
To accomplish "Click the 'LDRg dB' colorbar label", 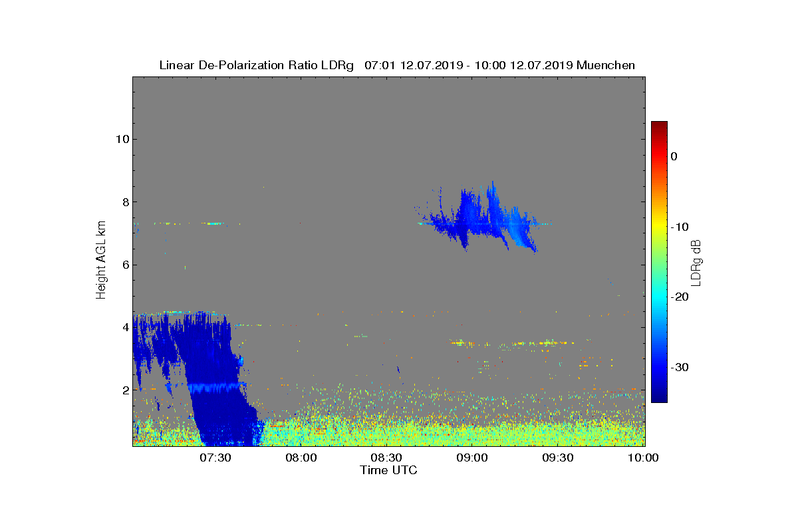I will click(696, 262).
